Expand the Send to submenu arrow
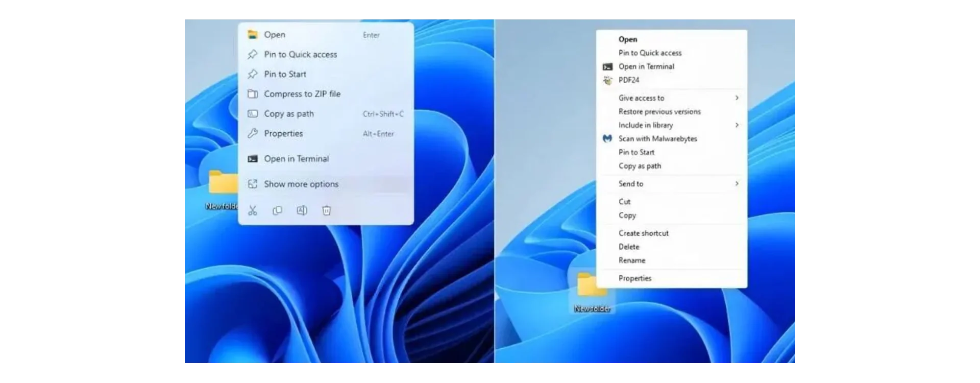The width and height of the screenshot is (980, 383). 737,183
